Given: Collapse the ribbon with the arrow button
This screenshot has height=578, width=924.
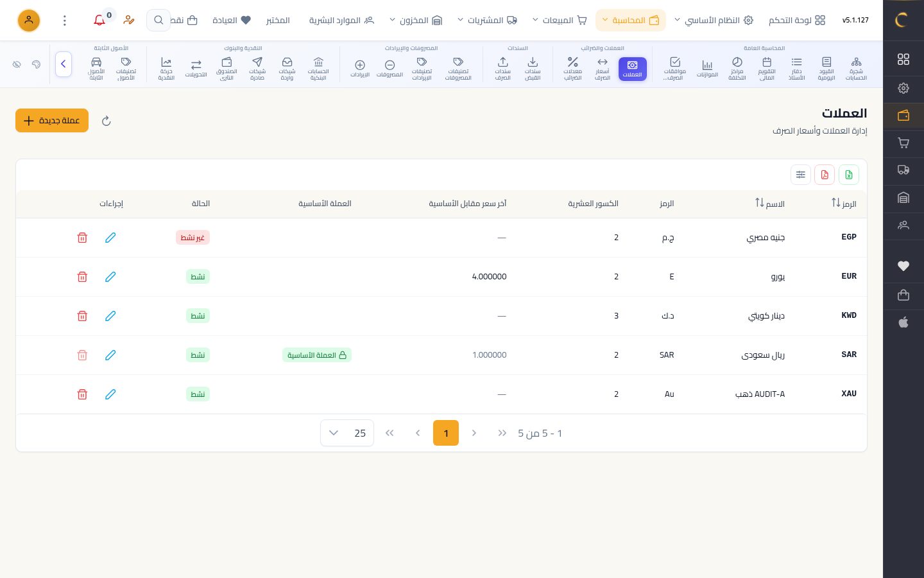Looking at the screenshot, I should [64, 64].
